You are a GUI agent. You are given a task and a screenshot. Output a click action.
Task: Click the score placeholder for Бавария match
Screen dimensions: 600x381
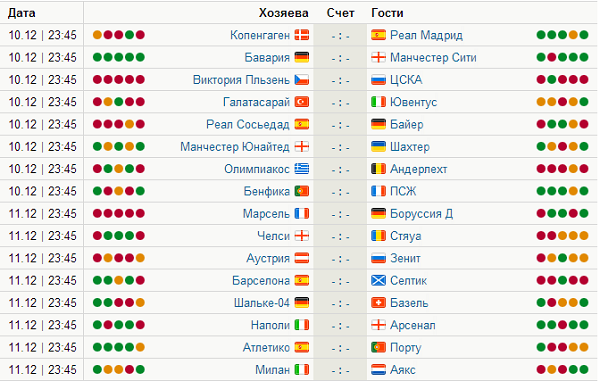pos(340,58)
